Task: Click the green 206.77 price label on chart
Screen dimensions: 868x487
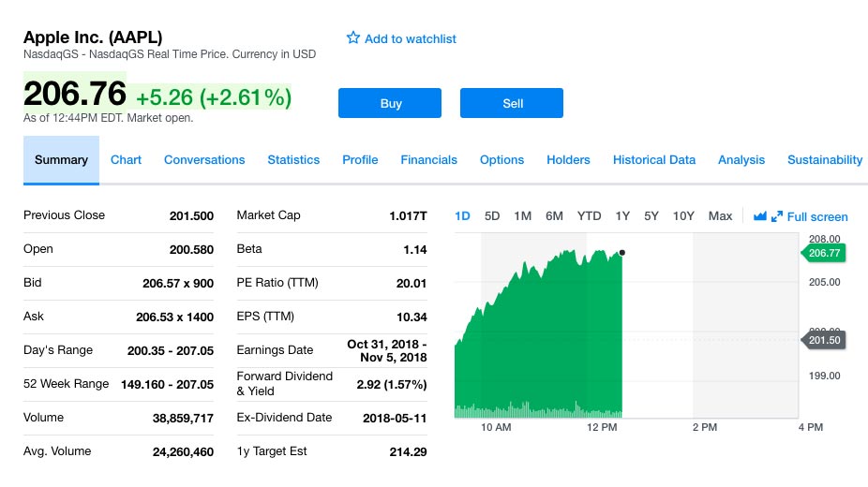Action: click(823, 253)
